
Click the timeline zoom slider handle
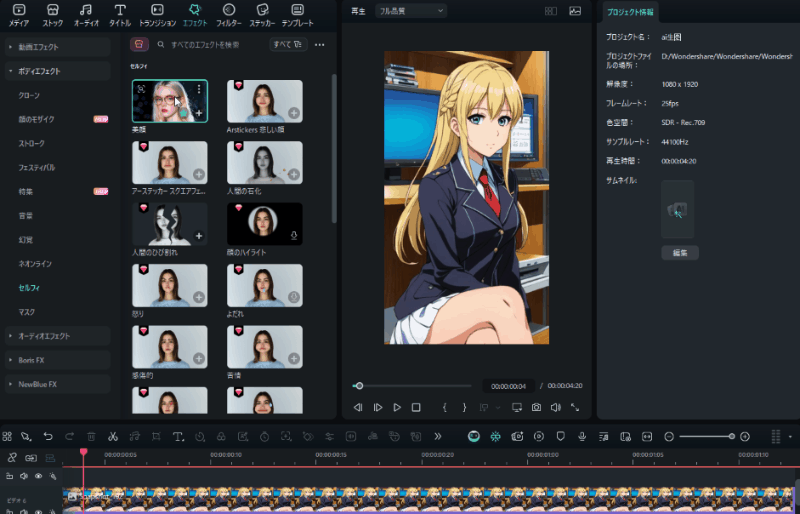732,436
